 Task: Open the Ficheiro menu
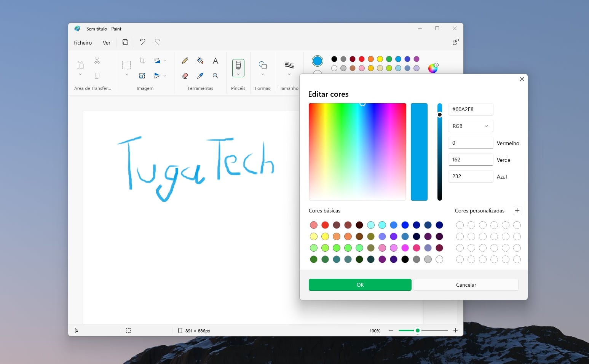[83, 43]
